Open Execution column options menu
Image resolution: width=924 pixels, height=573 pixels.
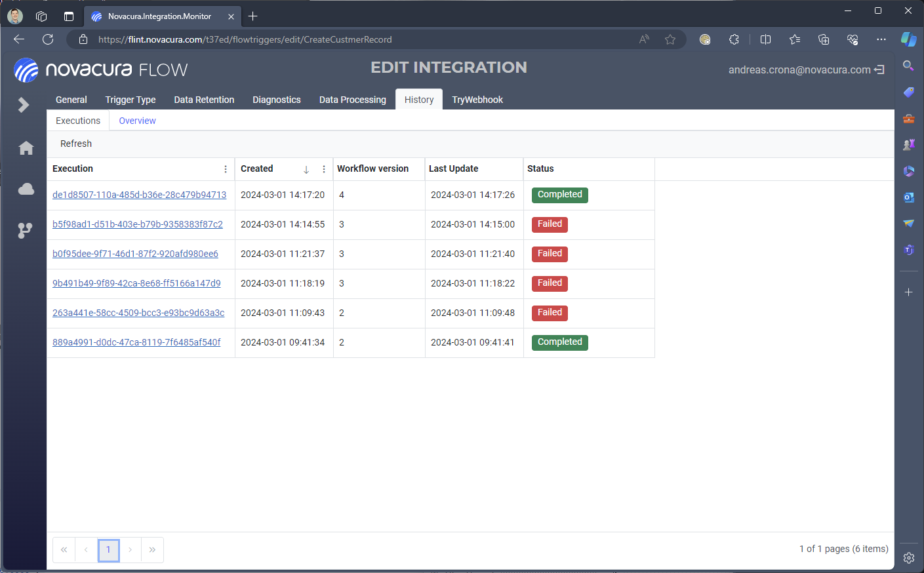pyautogui.click(x=226, y=169)
